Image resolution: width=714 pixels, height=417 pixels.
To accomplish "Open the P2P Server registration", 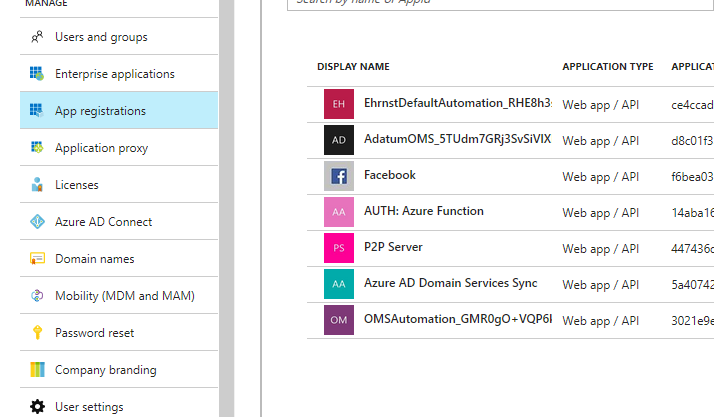I will click(393, 247).
